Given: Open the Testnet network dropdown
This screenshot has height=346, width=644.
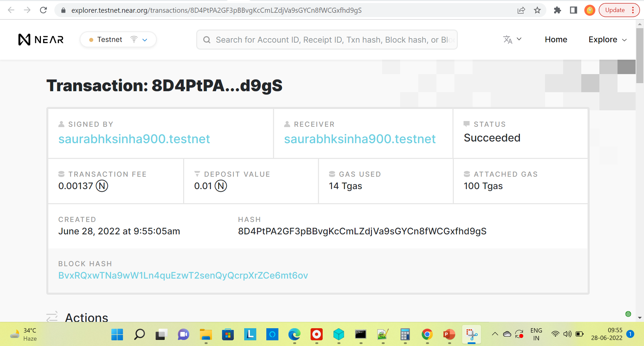Looking at the screenshot, I should (x=118, y=40).
